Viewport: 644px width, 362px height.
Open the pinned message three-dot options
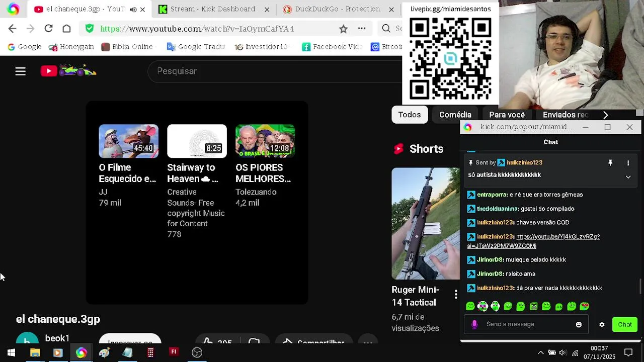tap(628, 163)
